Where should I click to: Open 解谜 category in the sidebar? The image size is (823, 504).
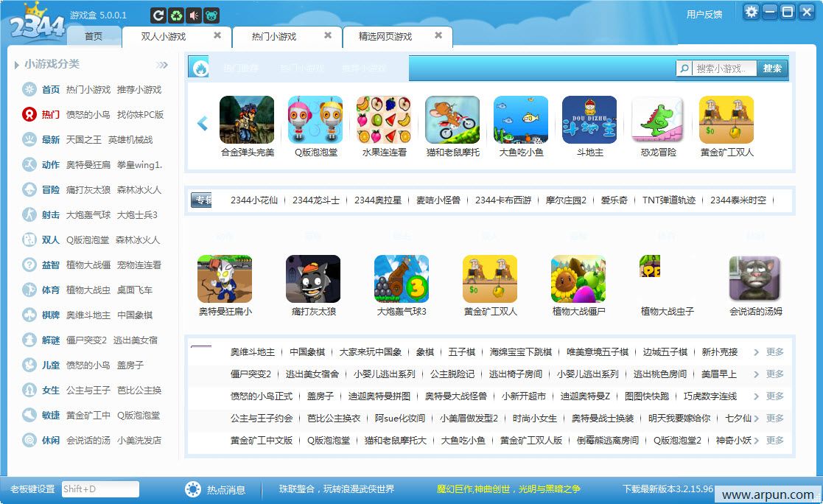(50, 340)
